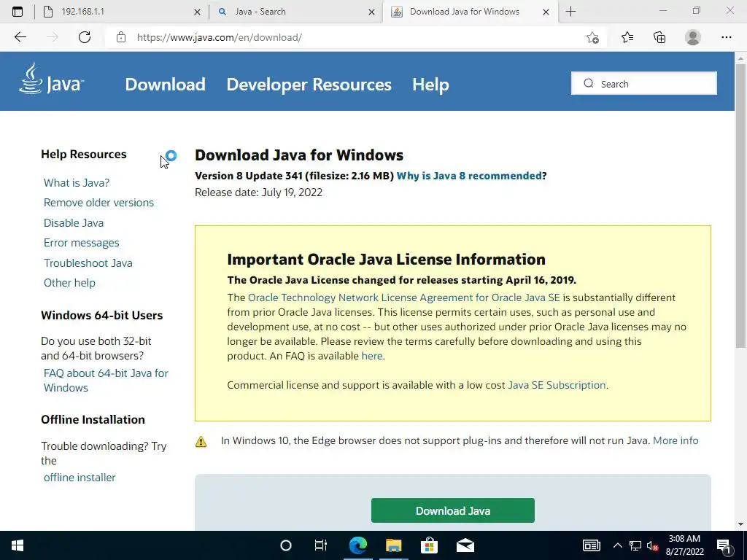Open the Remove older versions link
This screenshot has width=747, height=560.
click(x=98, y=203)
